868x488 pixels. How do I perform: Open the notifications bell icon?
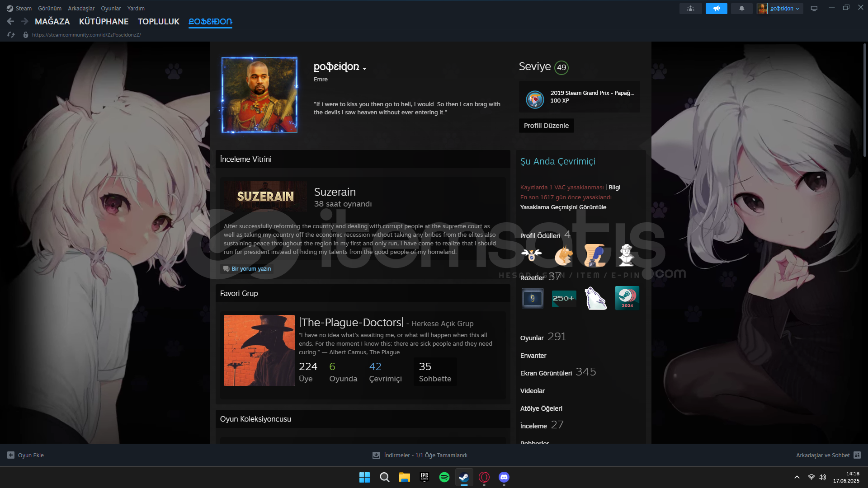(741, 9)
